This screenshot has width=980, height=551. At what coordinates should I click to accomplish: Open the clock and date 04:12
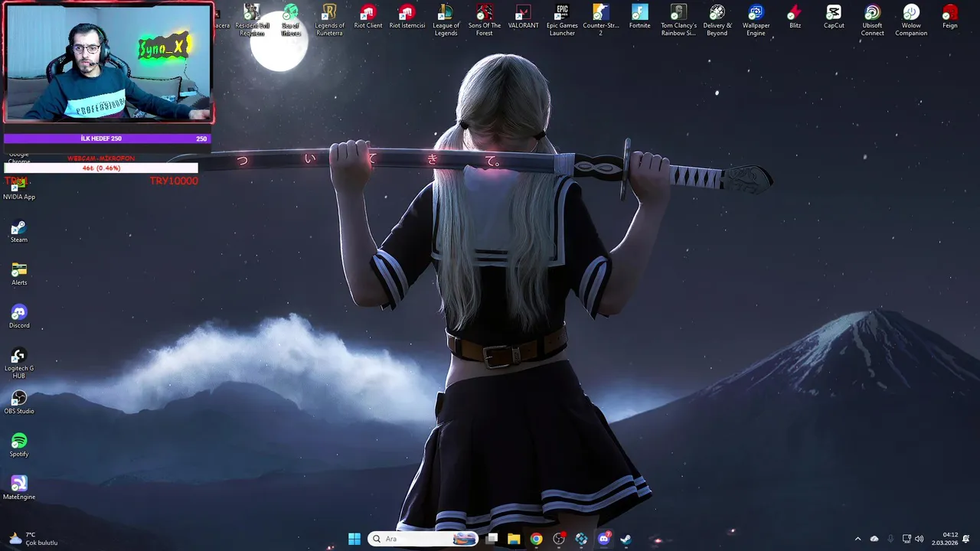tap(946, 539)
